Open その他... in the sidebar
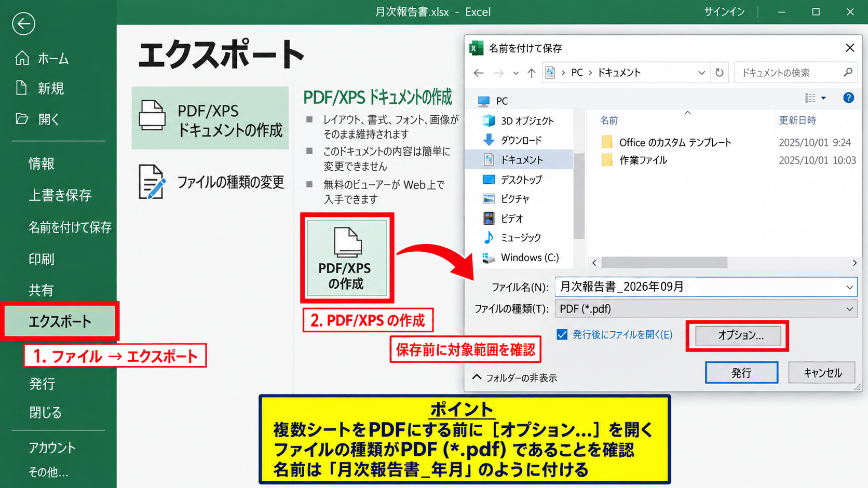This screenshot has width=868, height=488. 49,472
